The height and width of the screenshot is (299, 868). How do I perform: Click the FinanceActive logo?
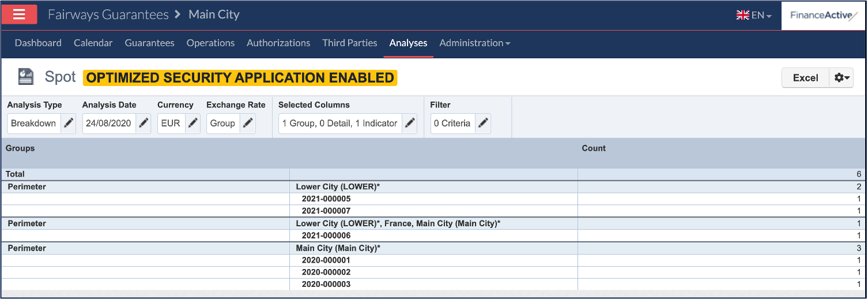click(824, 16)
